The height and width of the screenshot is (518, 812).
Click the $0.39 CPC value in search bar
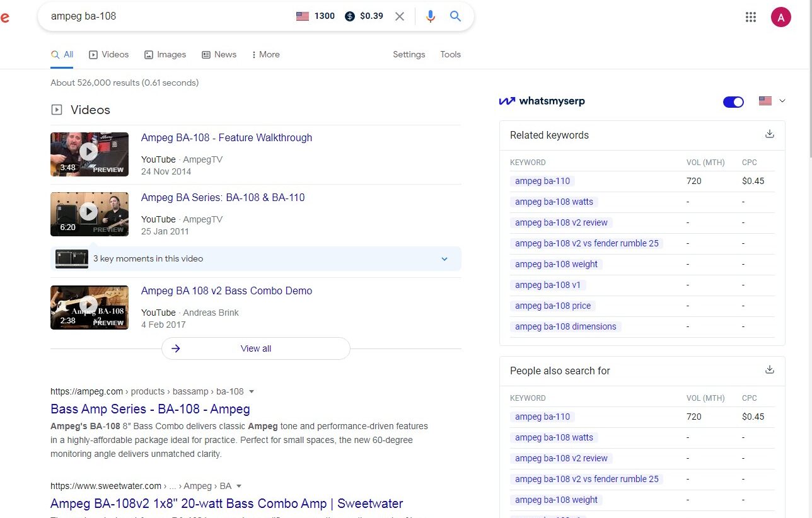pyautogui.click(x=371, y=16)
